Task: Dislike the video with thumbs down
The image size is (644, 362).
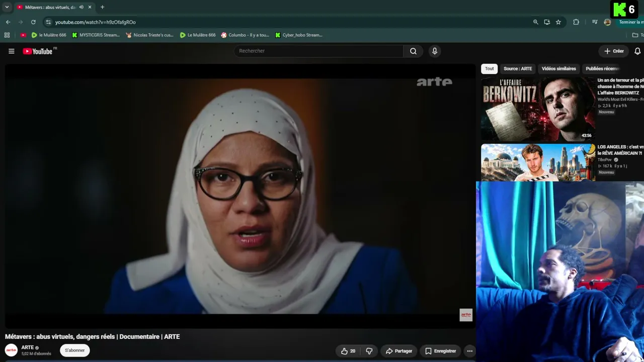Action: point(369,351)
